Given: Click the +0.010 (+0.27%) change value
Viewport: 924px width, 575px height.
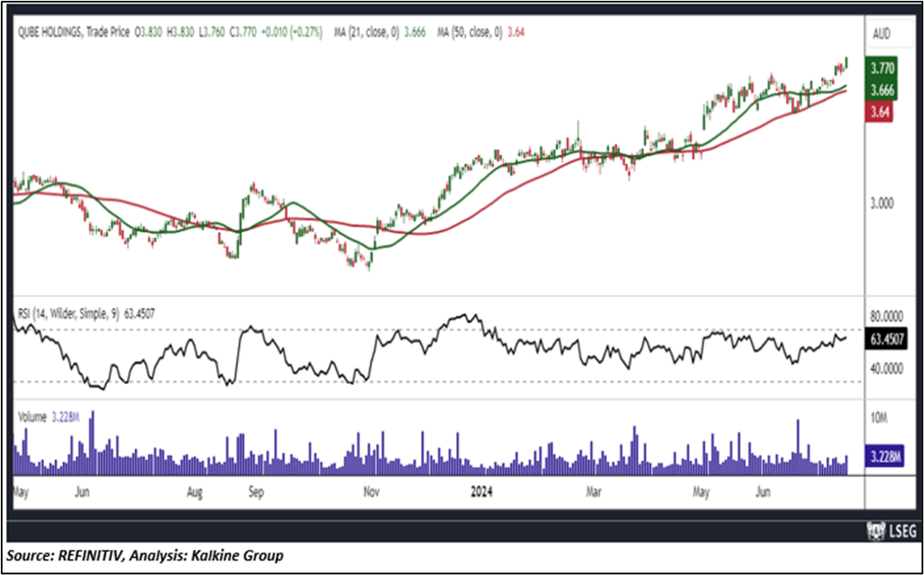Looking at the screenshot, I should pyautogui.click(x=291, y=33).
